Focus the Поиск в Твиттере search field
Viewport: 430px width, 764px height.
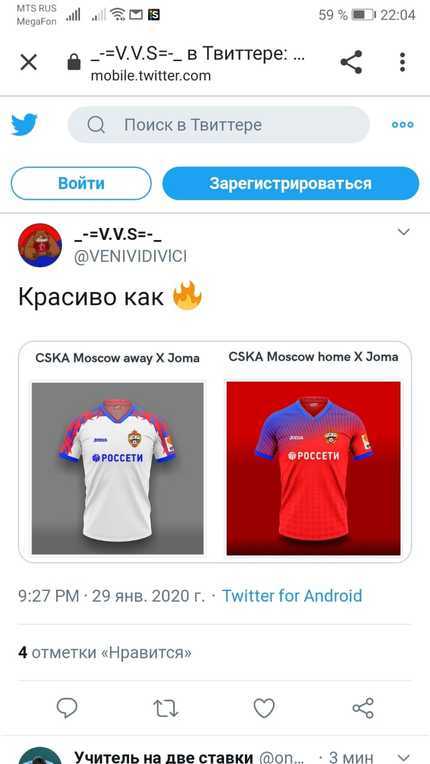(x=219, y=125)
